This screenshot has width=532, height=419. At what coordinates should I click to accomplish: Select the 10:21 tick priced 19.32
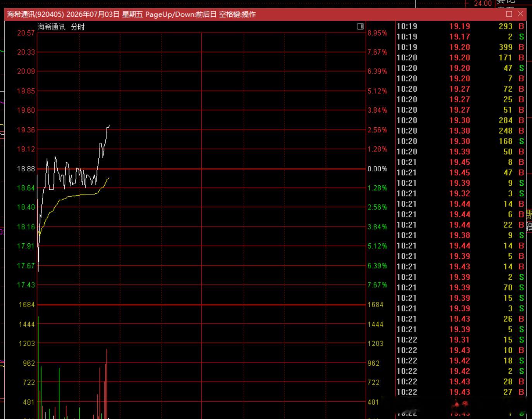[460, 193]
